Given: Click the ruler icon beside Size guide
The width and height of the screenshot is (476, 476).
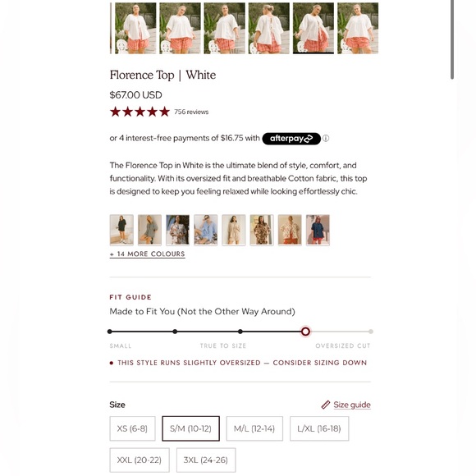Looking at the screenshot, I should (x=326, y=405).
